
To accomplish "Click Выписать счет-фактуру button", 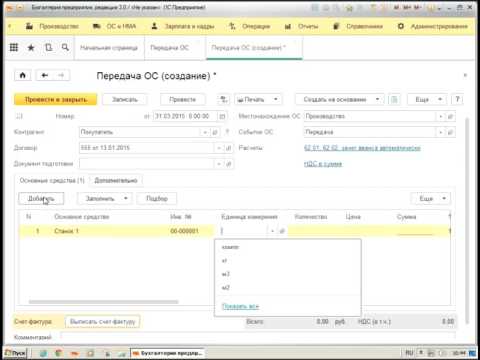I will pyautogui.click(x=103, y=322).
